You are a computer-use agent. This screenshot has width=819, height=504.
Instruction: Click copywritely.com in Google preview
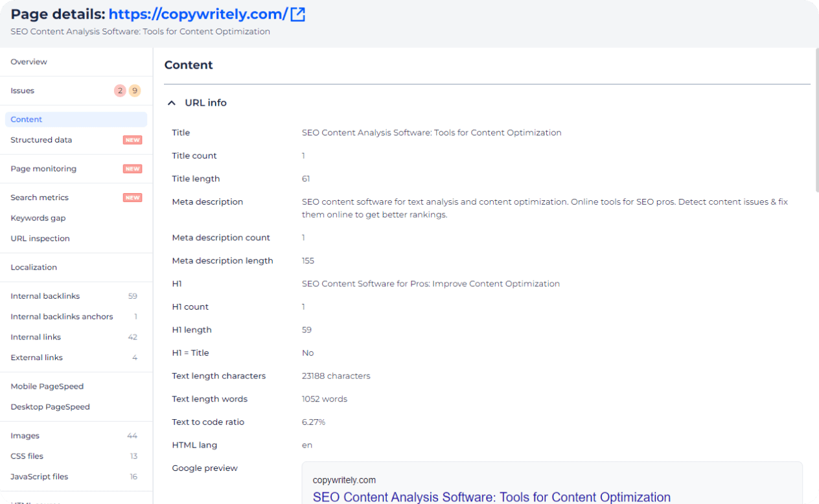click(x=344, y=480)
